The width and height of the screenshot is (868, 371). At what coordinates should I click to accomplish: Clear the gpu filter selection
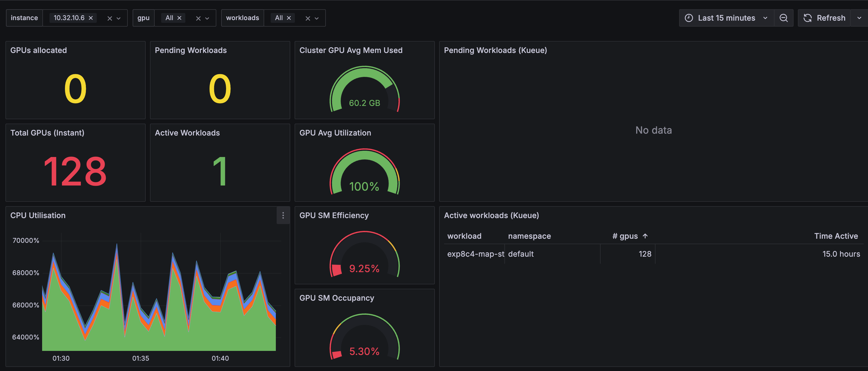point(198,18)
